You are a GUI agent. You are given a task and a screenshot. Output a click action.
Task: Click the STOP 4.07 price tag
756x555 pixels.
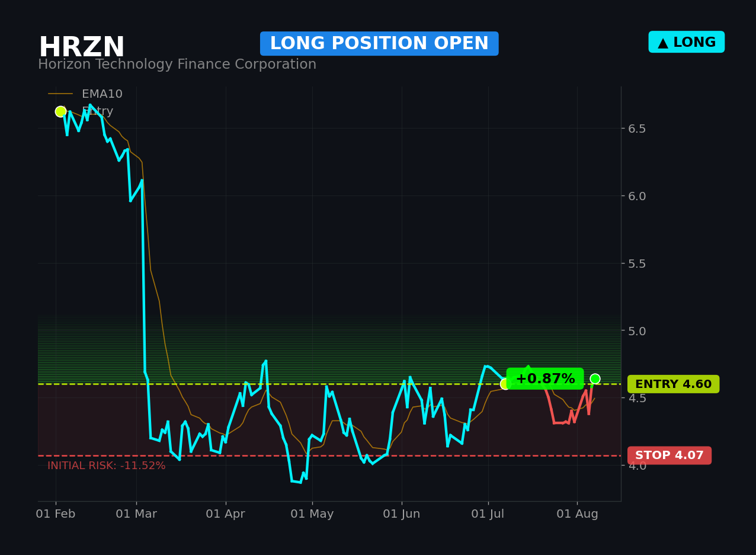click(669, 455)
